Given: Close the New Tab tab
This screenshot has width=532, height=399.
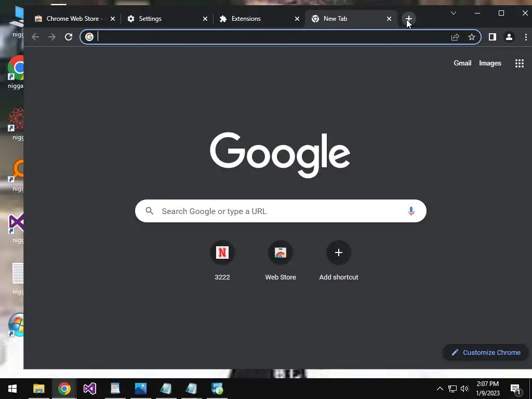Looking at the screenshot, I should [389, 19].
